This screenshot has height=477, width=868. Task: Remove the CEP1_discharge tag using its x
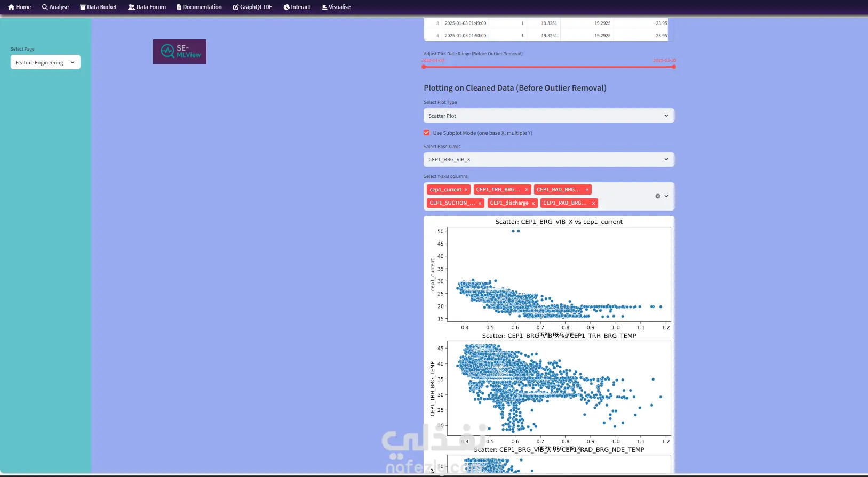point(533,203)
